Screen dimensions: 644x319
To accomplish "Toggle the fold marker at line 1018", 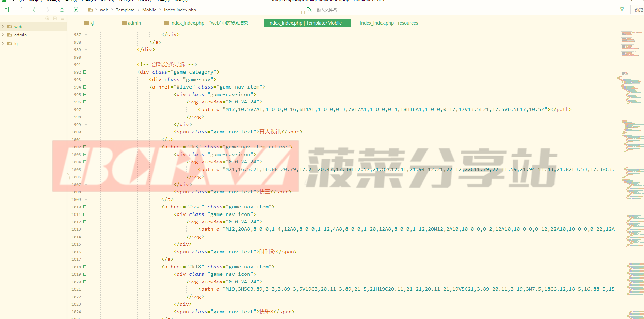I will [x=85, y=267].
